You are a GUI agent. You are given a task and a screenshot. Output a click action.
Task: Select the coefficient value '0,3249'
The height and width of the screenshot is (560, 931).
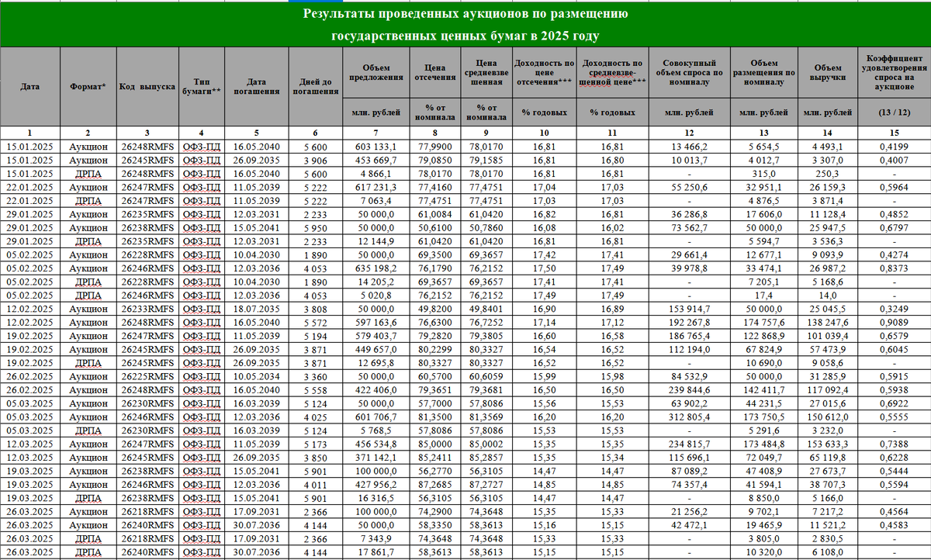[895, 309]
